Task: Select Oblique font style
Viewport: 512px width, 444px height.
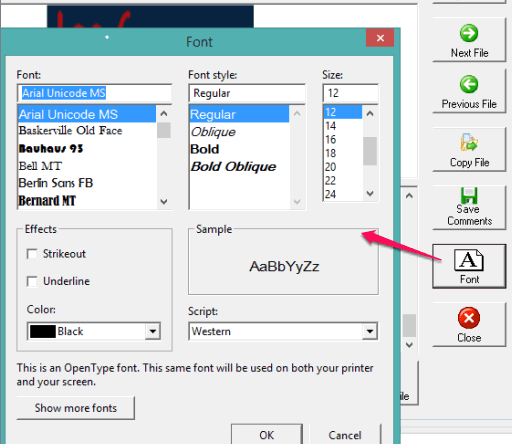Action: coord(239,132)
